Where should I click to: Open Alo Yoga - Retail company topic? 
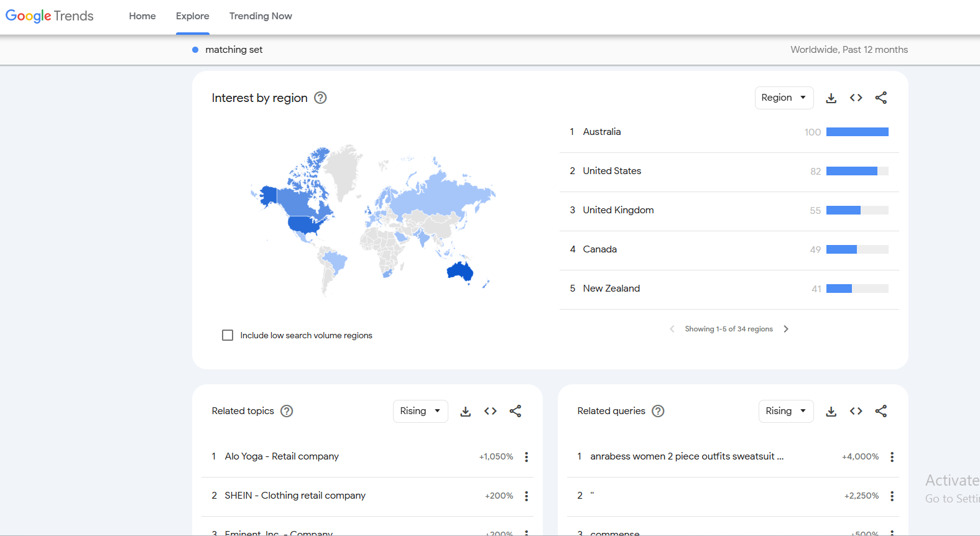[282, 456]
